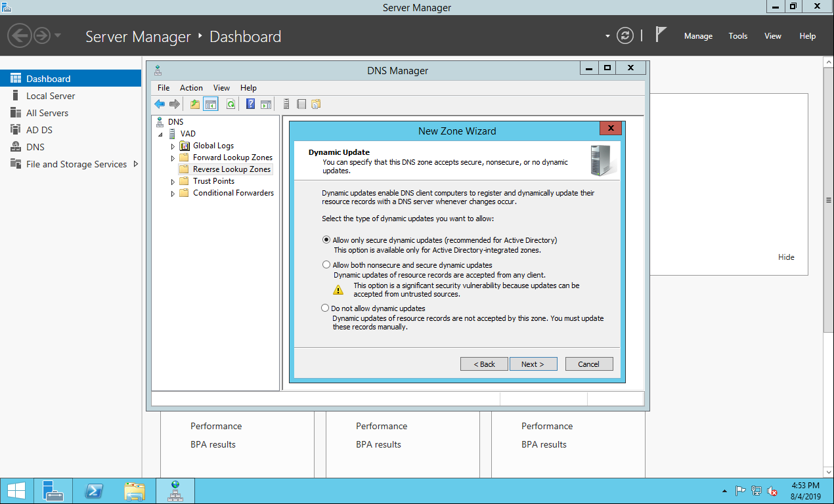Open Help via the blue question mark icon
834x504 pixels.
click(250, 104)
